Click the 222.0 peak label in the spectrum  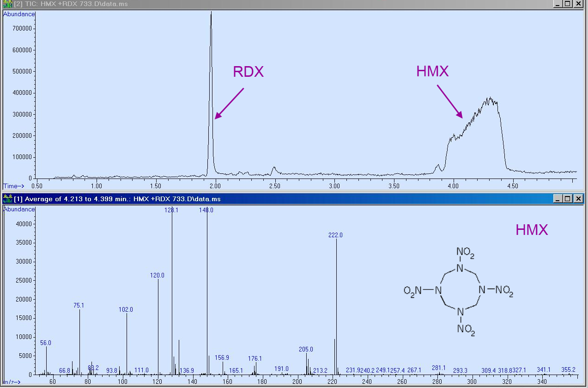pos(335,235)
